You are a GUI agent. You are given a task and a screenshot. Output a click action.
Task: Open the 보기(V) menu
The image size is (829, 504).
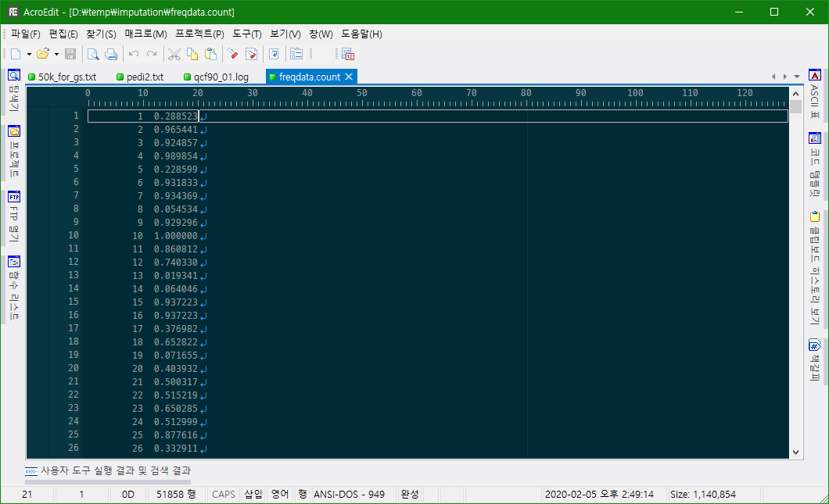(x=285, y=34)
